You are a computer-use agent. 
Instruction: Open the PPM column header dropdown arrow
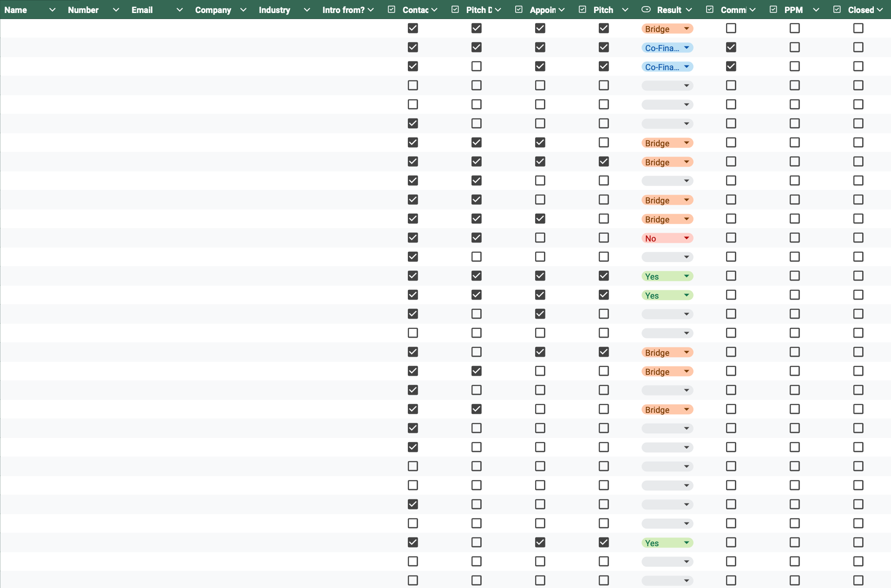(816, 10)
